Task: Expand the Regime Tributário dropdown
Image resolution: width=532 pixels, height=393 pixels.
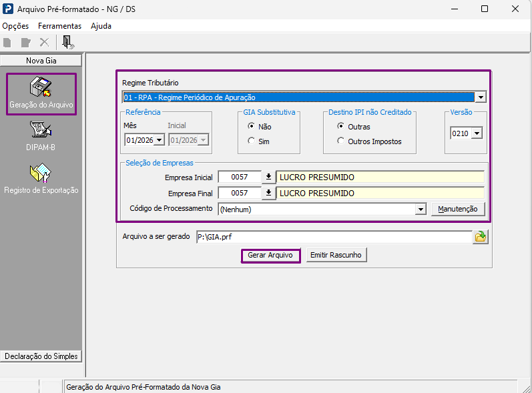Action: [x=481, y=97]
